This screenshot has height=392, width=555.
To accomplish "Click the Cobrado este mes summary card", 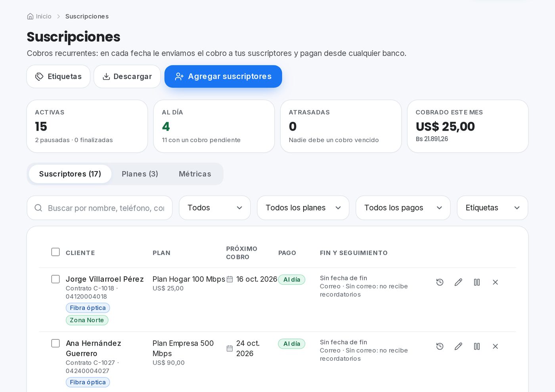I will [x=468, y=126].
